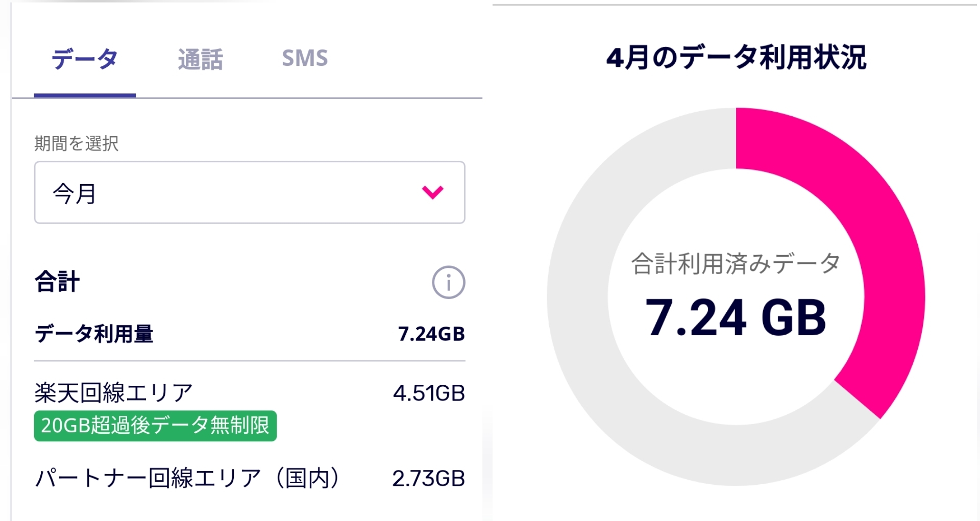Switch to the 通話 tab
980x521 pixels.
tap(201, 59)
